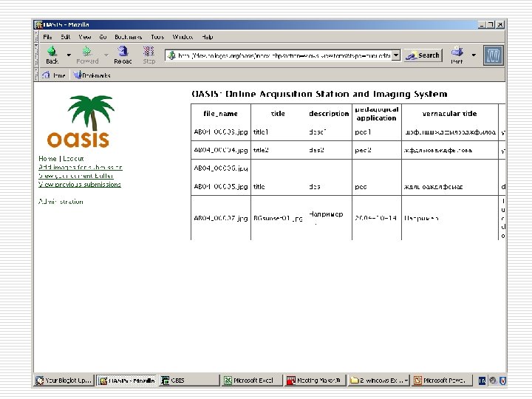The image size is (532, 399).
Task: Open the Windows Explorer taskbar group
Action: (x=379, y=381)
